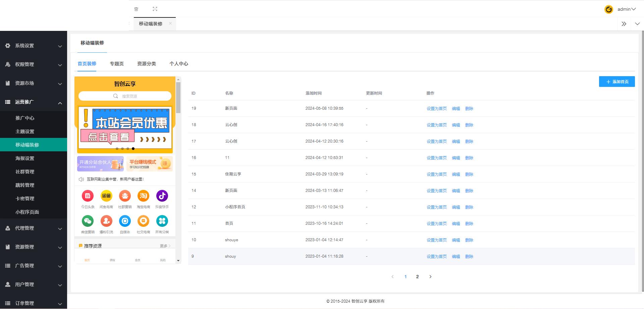Image resolution: width=644 pixels, height=309 pixels.
Task: Switch to the 专题页 tab
Action: (x=117, y=64)
